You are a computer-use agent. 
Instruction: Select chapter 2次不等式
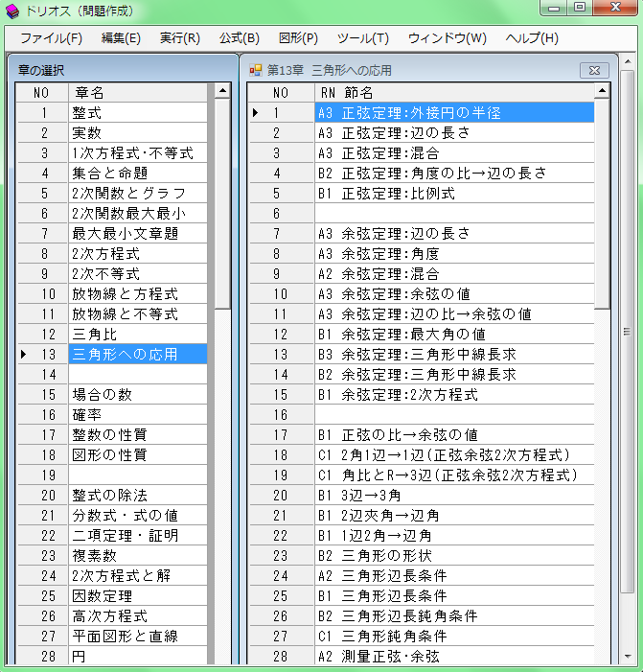pos(137,274)
